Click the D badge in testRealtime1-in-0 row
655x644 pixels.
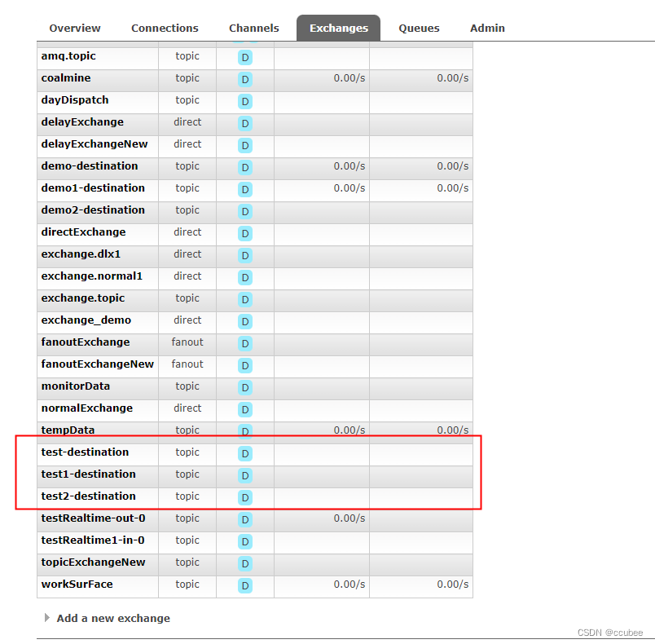[x=245, y=541]
